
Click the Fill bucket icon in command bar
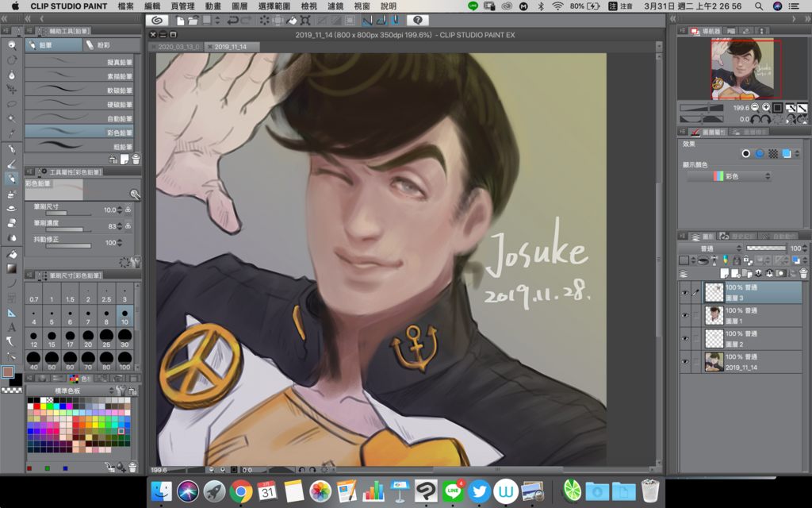pos(292,20)
